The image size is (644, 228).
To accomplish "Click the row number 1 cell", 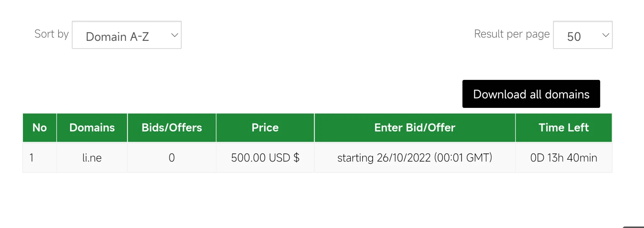I will pyautogui.click(x=32, y=158).
